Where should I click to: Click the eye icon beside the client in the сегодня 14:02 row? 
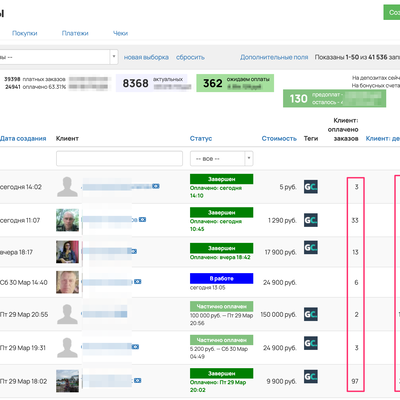tap(156, 186)
